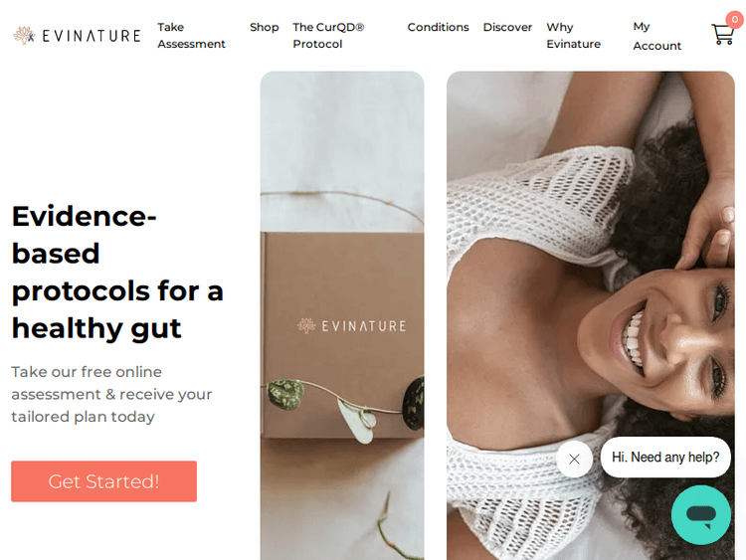Click the Evinature wordmark in the header
746x560 pixels.
point(92,36)
